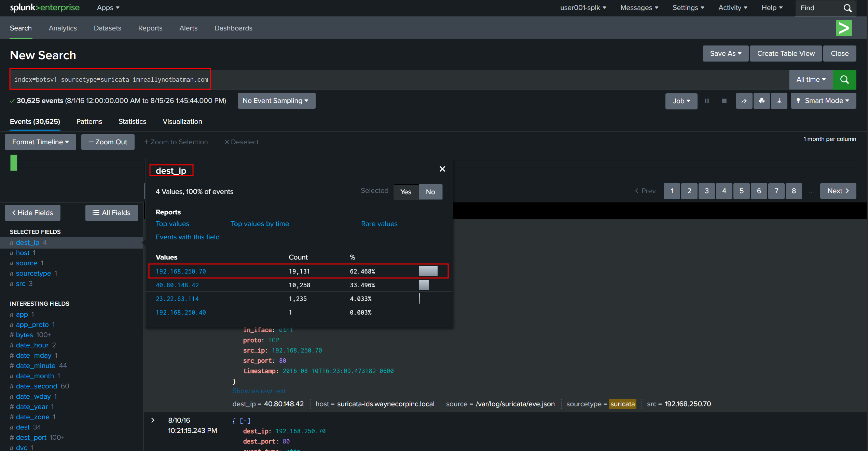Click Events with this field link
Image resolution: width=868 pixels, height=451 pixels.
pos(188,237)
